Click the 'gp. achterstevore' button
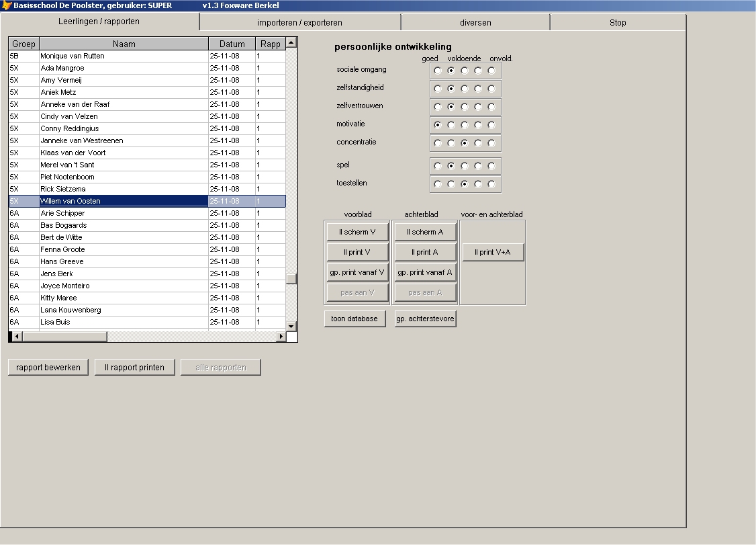Screen dimensions: 756x545 coord(425,319)
